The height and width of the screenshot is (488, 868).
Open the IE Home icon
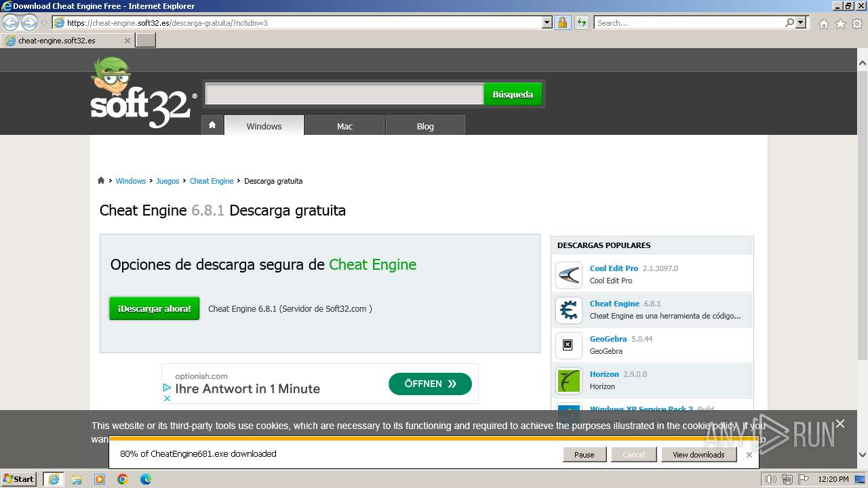pos(823,24)
